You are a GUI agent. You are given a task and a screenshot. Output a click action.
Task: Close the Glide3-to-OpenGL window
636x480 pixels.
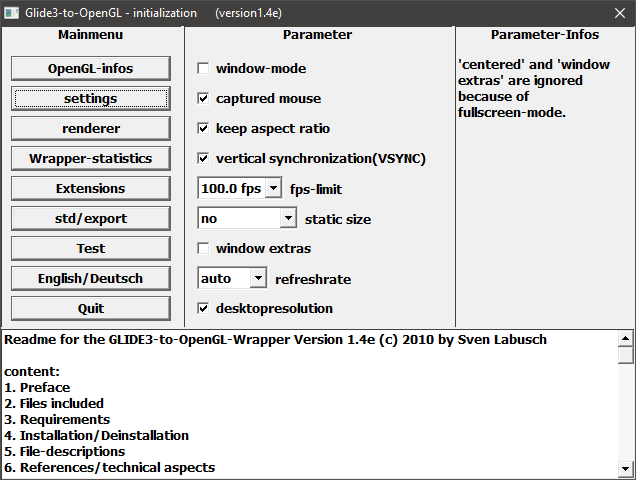click(x=612, y=12)
